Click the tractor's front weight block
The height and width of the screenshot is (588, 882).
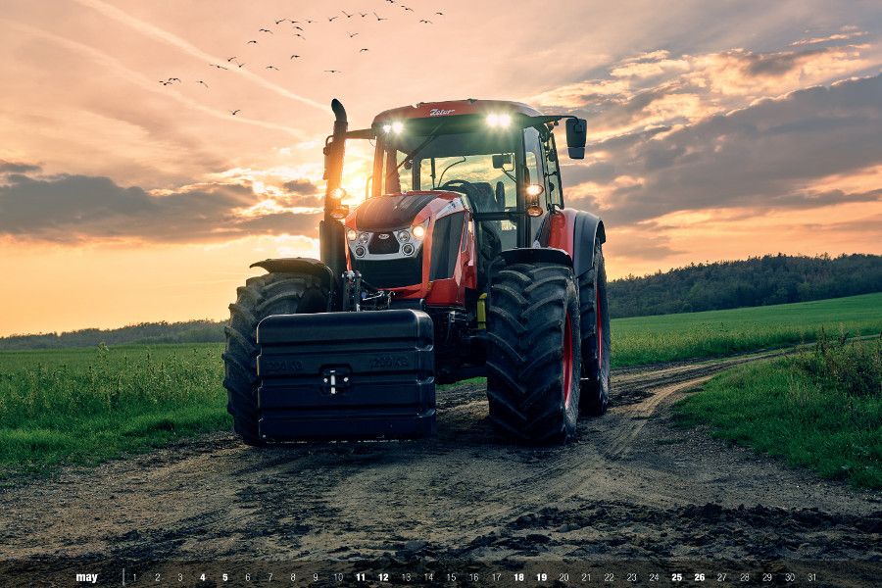(344, 374)
